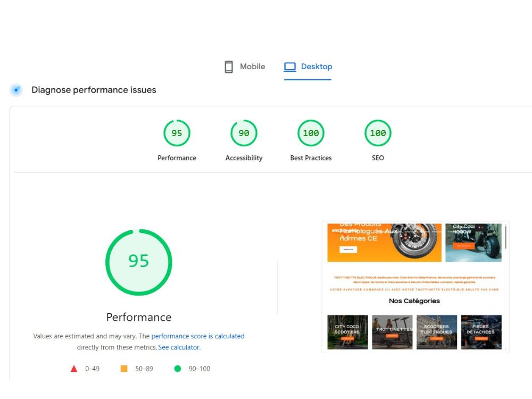Click the '0–49' legend text
The image size is (532, 399).
pyautogui.click(x=92, y=369)
